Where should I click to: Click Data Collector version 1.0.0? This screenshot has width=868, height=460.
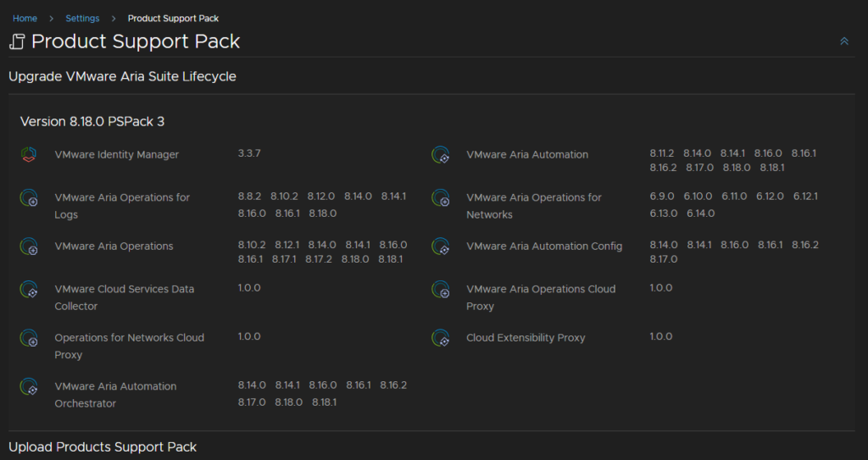(249, 288)
